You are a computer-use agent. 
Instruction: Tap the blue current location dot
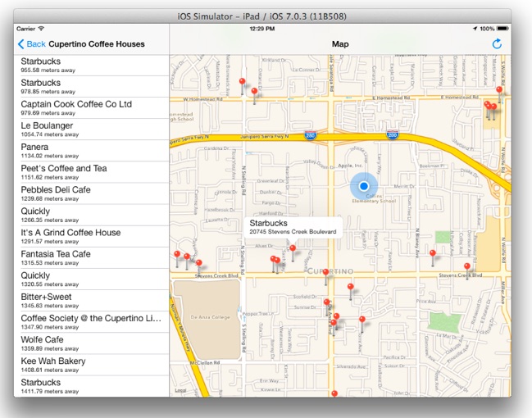(364, 186)
